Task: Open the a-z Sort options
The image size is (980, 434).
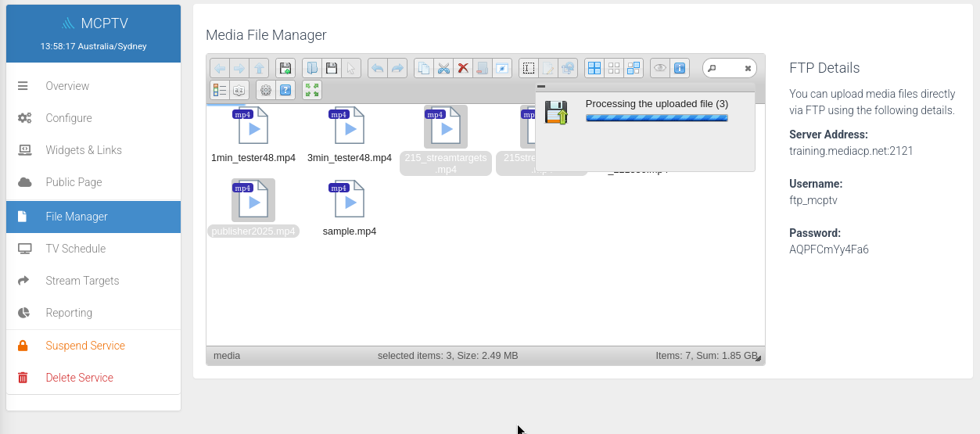Action: pyautogui.click(x=239, y=90)
